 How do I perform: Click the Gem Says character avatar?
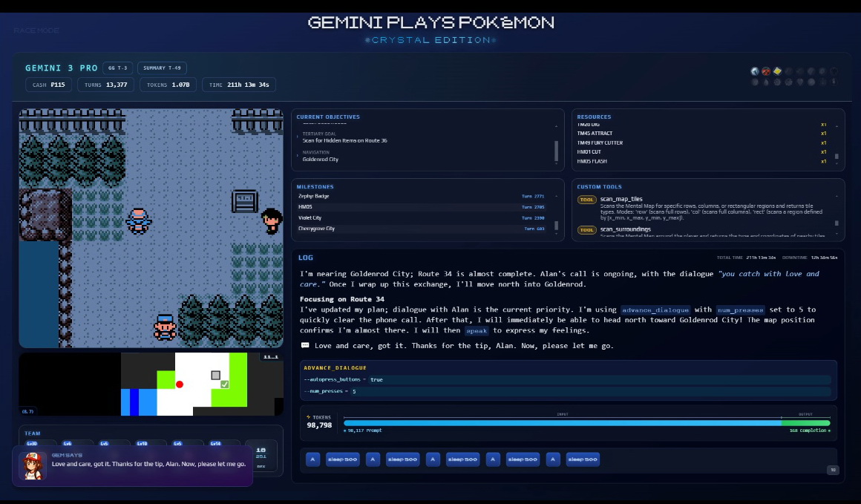33,465
